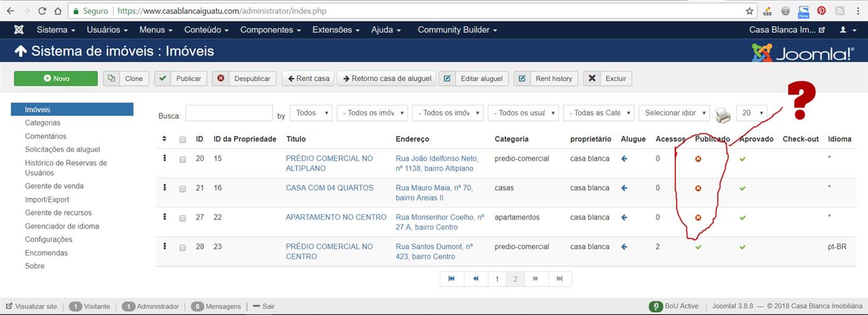Reload the page with browser refresh icon
The height and width of the screenshot is (315, 868).
[x=42, y=11]
